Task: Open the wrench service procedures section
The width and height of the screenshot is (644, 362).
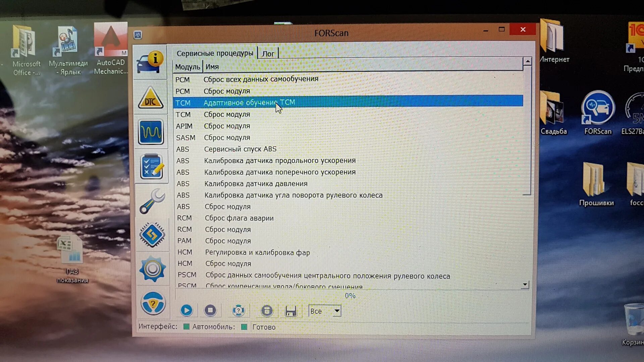Action: [x=152, y=201]
